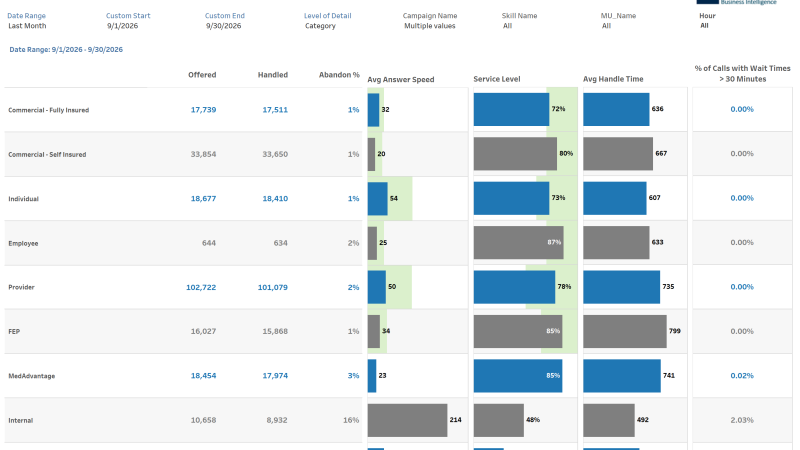Click the 0.02% wait time value for MedAdvantage
This screenshot has width=800, height=450.
point(742,375)
